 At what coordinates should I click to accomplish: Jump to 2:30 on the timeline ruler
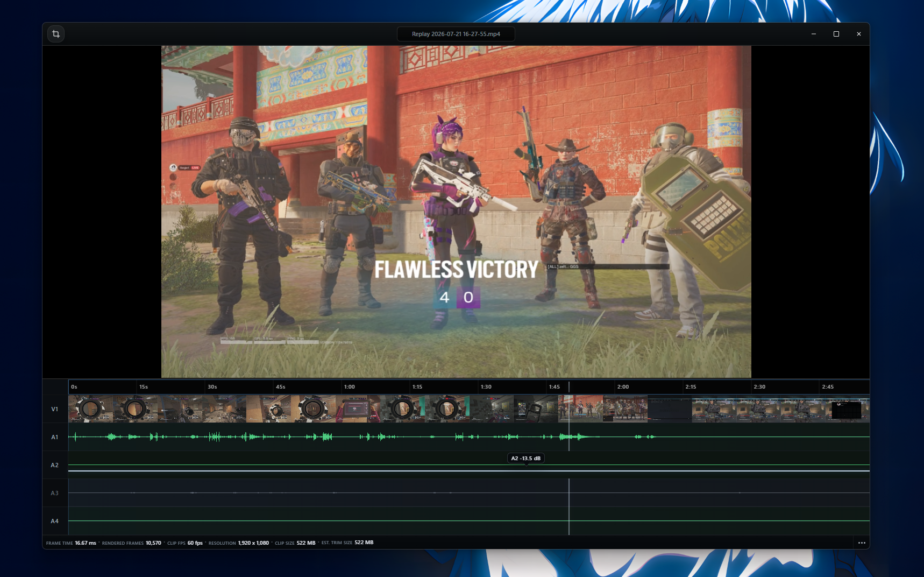760,387
